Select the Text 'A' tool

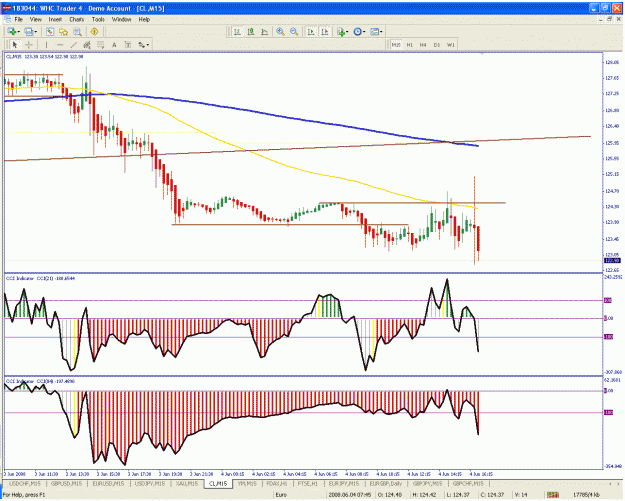tap(114, 45)
